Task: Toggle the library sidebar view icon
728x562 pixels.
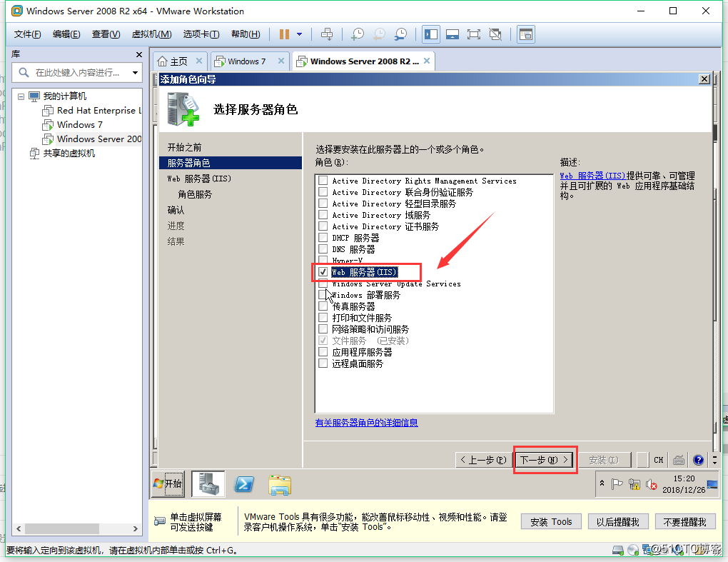Action: (x=431, y=34)
